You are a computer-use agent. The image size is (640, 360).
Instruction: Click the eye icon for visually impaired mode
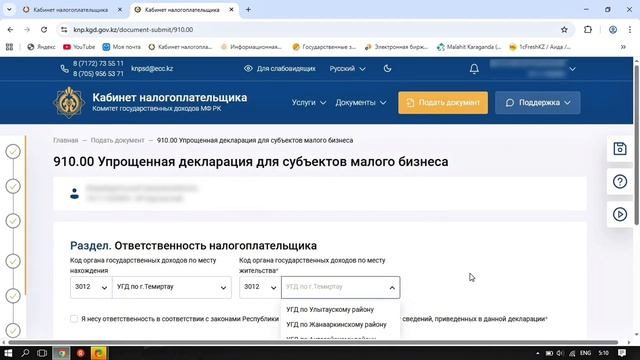click(x=248, y=69)
